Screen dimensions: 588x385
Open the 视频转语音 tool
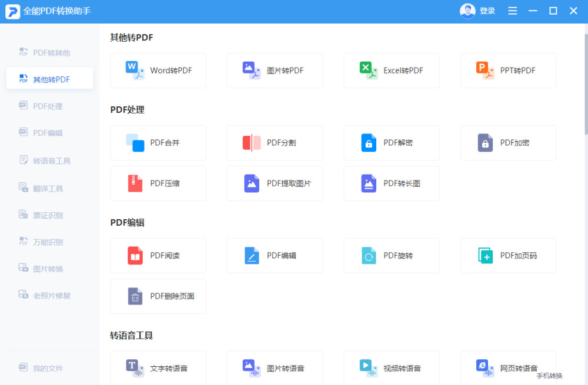click(392, 368)
